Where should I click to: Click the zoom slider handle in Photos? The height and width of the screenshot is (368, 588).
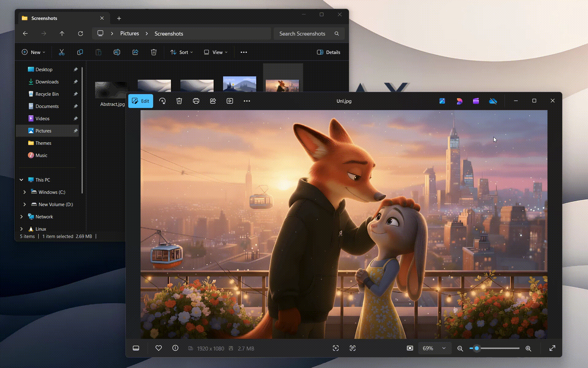point(477,348)
